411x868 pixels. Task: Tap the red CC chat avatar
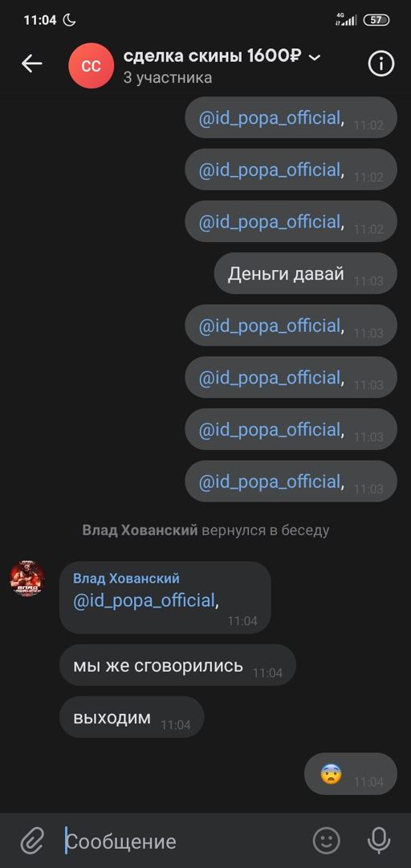pos(92,65)
